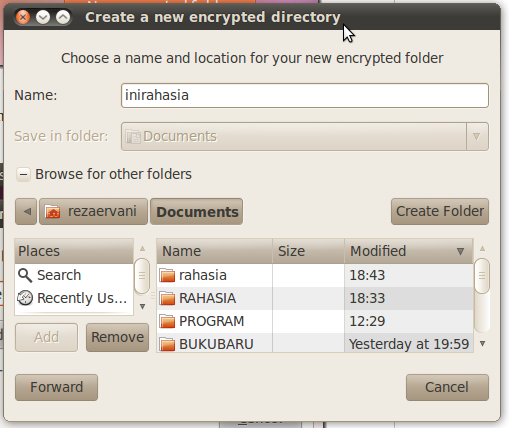Switch to the Documents path button
Viewport: 509px width, 428px height.
coord(197,212)
